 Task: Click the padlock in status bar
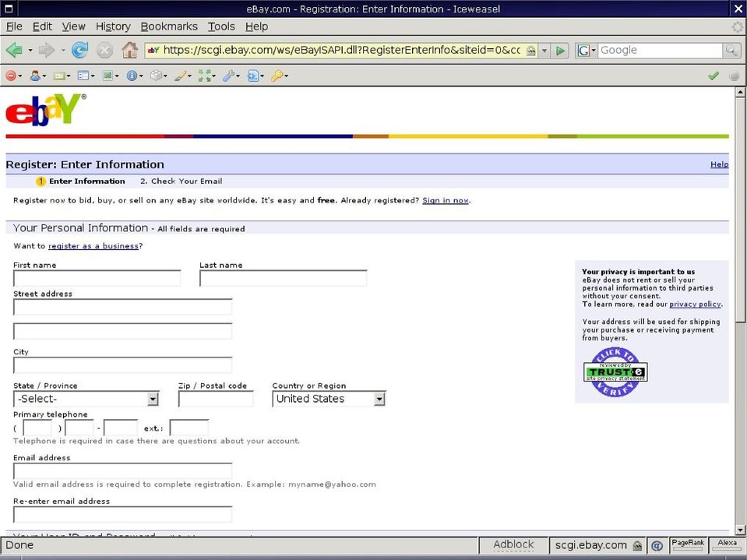pos(637,546)
